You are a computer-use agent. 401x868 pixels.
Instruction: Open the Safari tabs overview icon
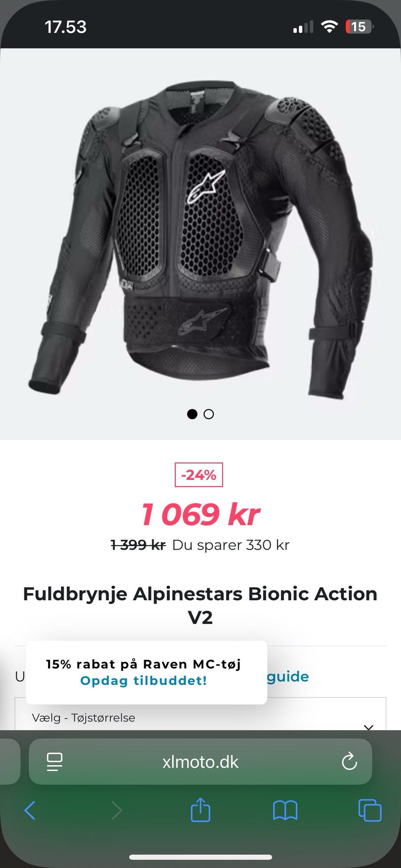370,810
